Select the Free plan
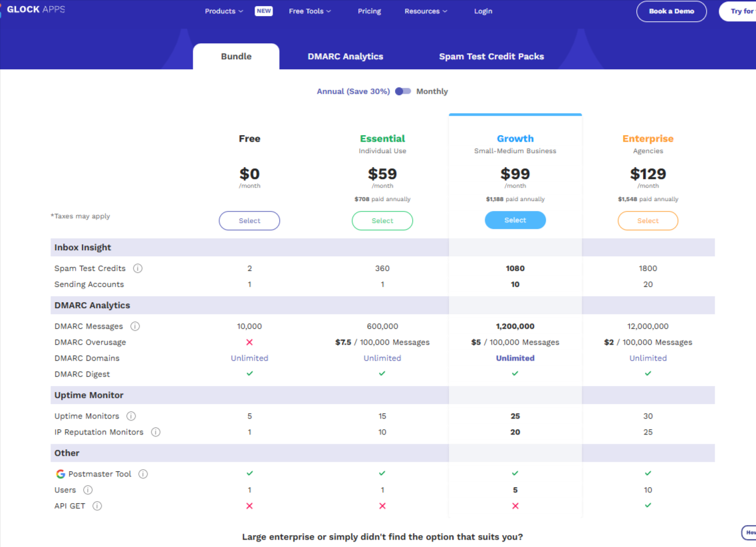756x547 pixels. pyautogui.click(x=249, y=220)
